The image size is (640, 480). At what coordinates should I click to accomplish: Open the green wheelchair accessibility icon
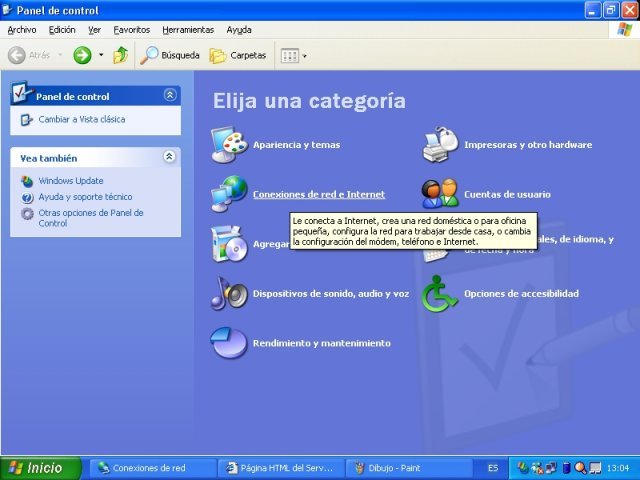click(439, 293)
